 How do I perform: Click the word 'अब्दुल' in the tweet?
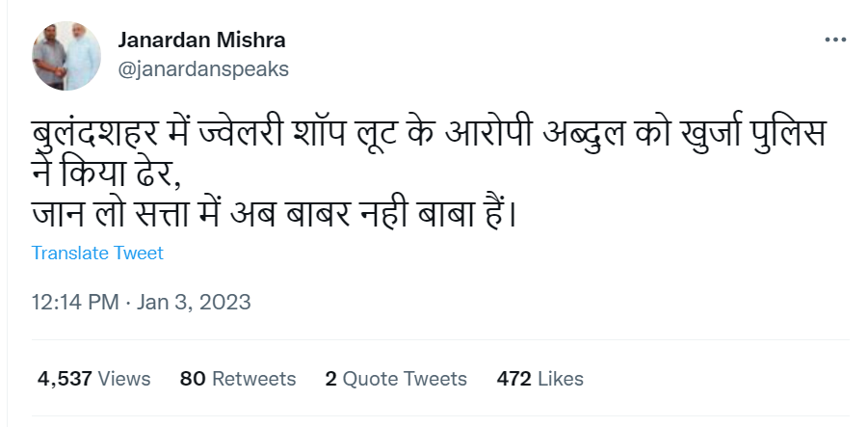(584, 136)
